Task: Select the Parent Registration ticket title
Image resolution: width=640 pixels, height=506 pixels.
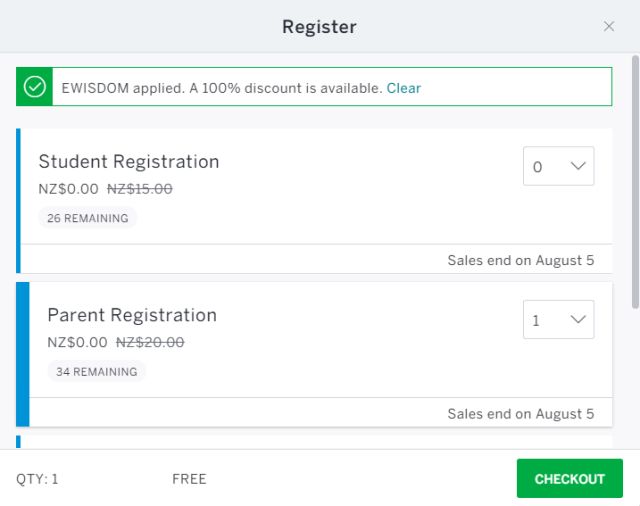Action: click(132, 315)
